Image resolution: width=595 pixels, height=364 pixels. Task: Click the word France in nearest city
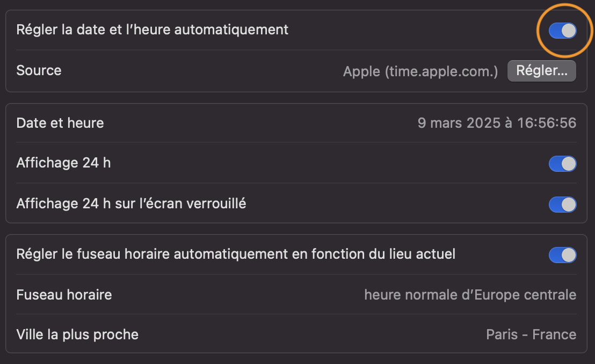pos(554,335)
